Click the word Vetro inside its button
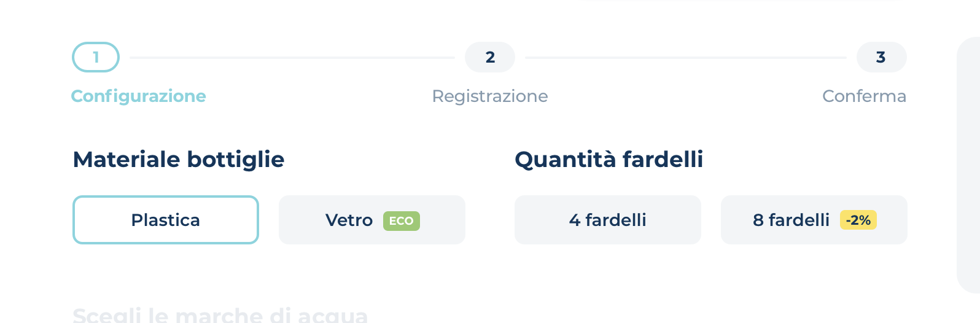 (349, 220)
